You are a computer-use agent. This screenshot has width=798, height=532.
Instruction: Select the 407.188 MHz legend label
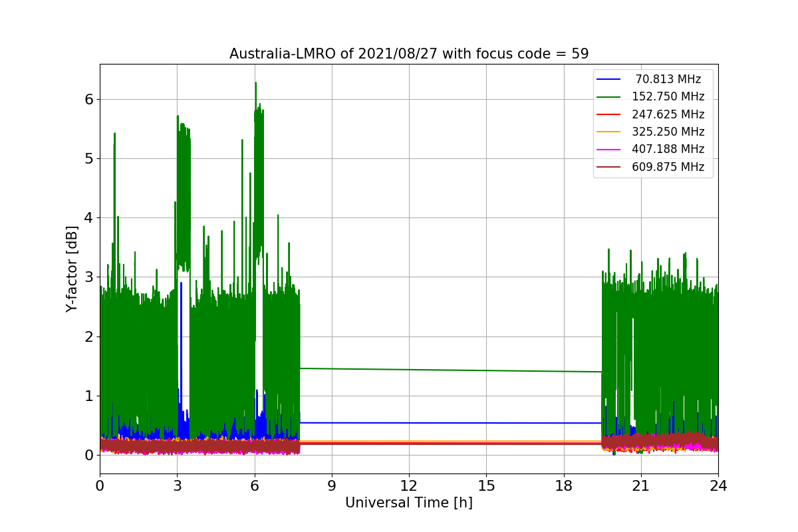(668, 150)
